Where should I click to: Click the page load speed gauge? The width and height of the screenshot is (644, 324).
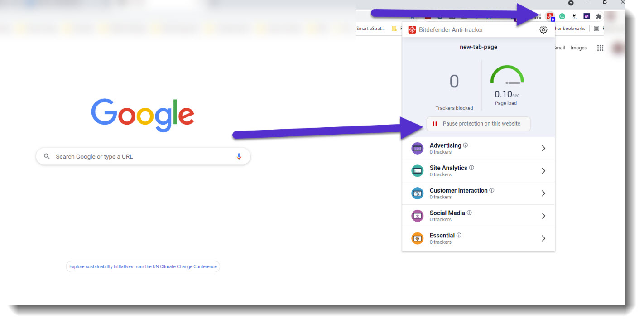(x=507, y=75)
